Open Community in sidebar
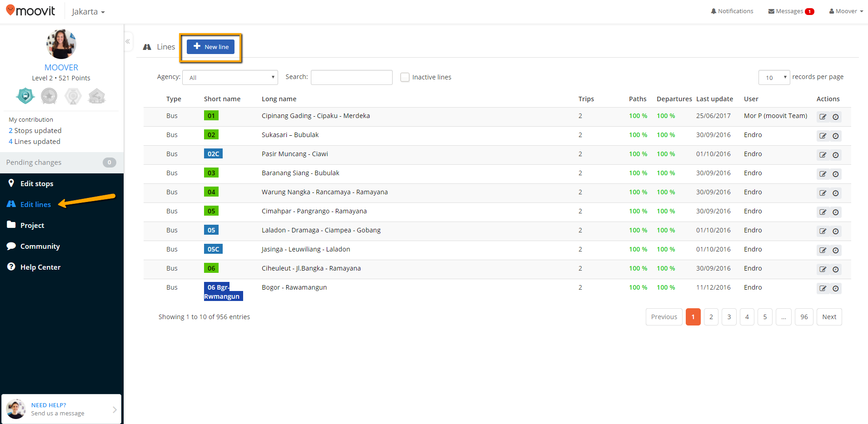The width and height of the screenshot is (868, 424). (40, 246)
